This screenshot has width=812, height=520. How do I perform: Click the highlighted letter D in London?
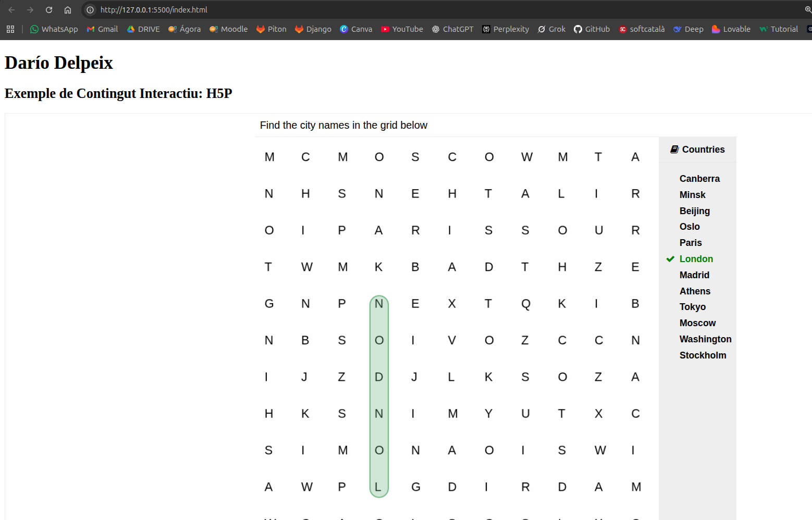pyautogui.click(x=379, y=377)
